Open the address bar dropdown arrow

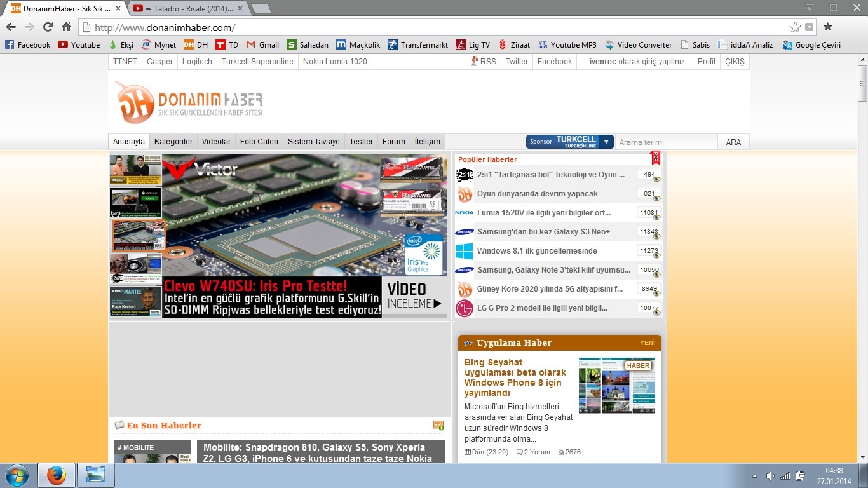coord(809,27)
